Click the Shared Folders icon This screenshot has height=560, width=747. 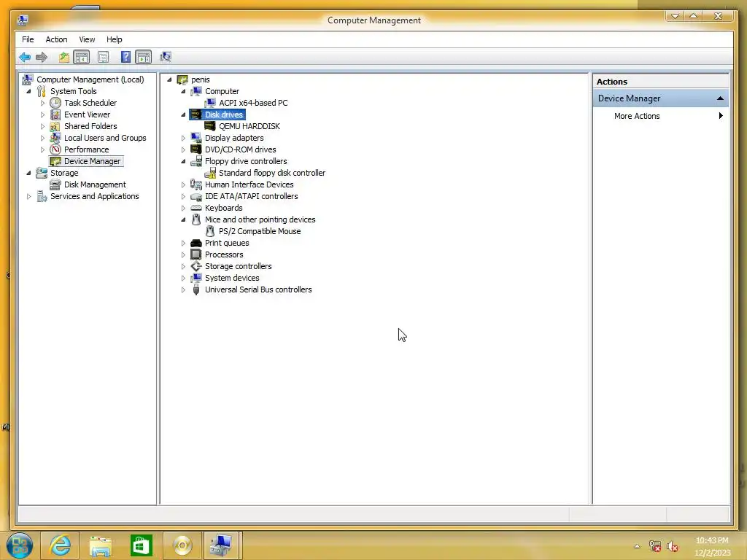[55, 126]
